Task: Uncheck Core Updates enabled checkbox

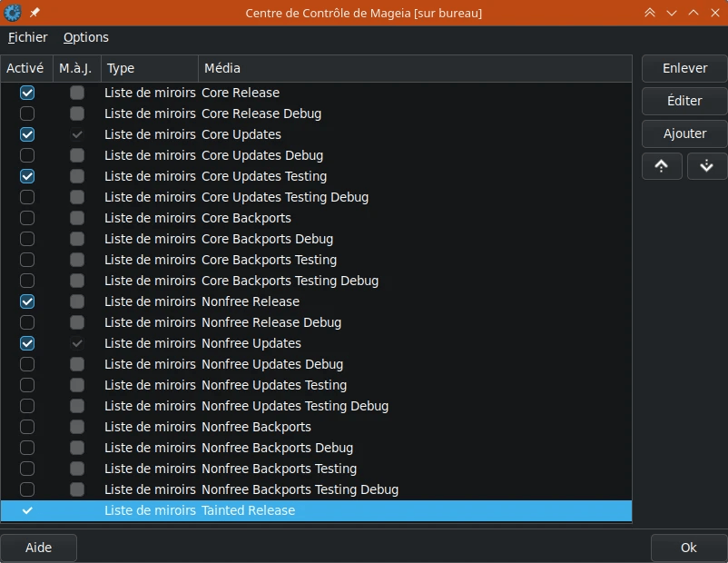Action: [x=27, y=134]
